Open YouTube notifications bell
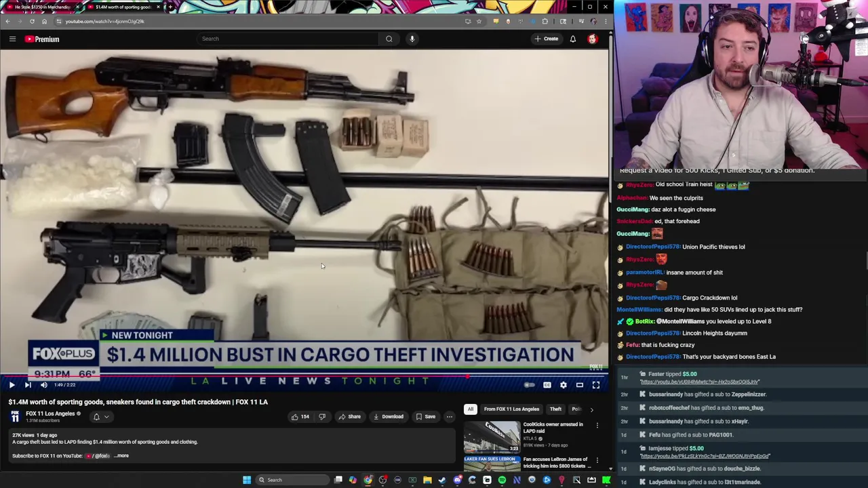The image size is (868, 488). tap(573, 39)
